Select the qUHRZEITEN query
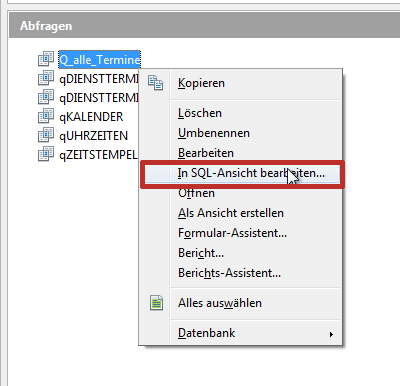The height and width of the screenshot is (386, 400). [93, 136]
